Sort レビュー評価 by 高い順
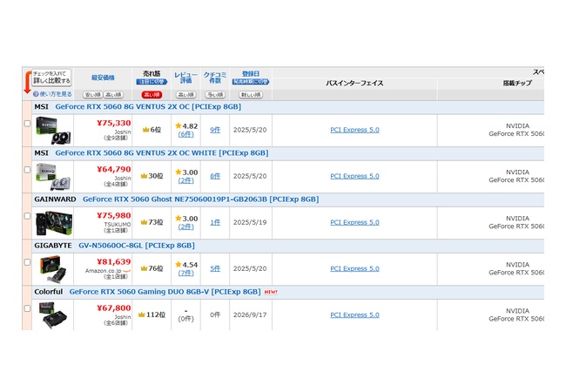 (185, 95)
